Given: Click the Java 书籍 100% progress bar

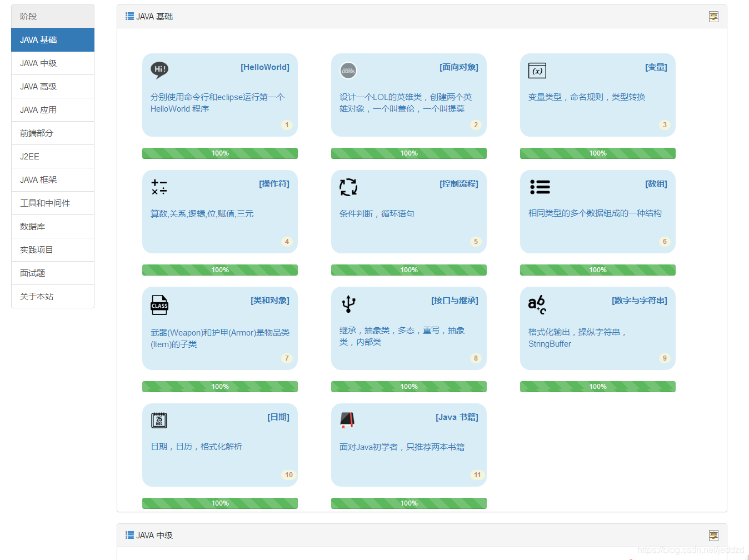Looking at the screenshot, I should click(x=409, y=503).
